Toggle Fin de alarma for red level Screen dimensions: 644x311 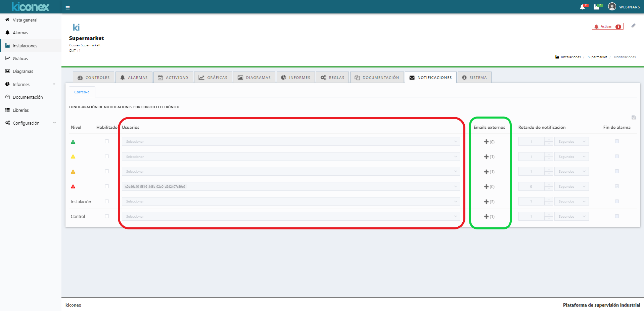click(617, 186)
